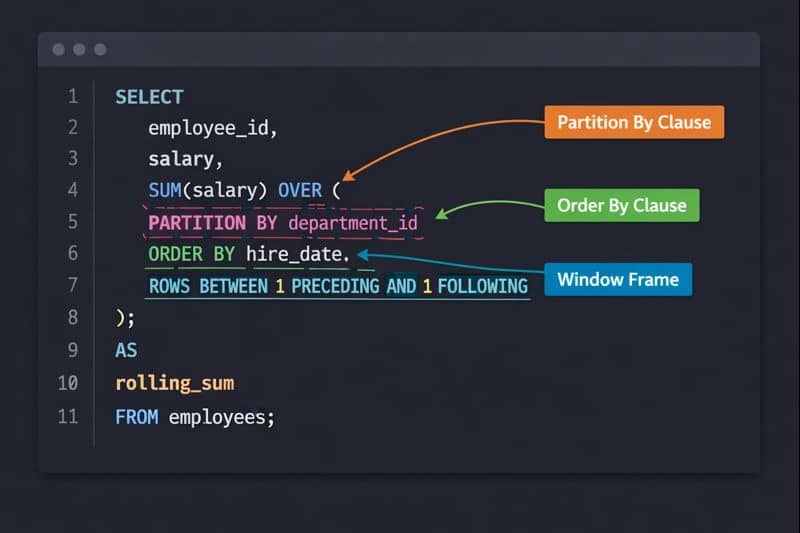Click 'FOLLOWING' on line 7
Screen dimensions: 800x533
point(483,286)
